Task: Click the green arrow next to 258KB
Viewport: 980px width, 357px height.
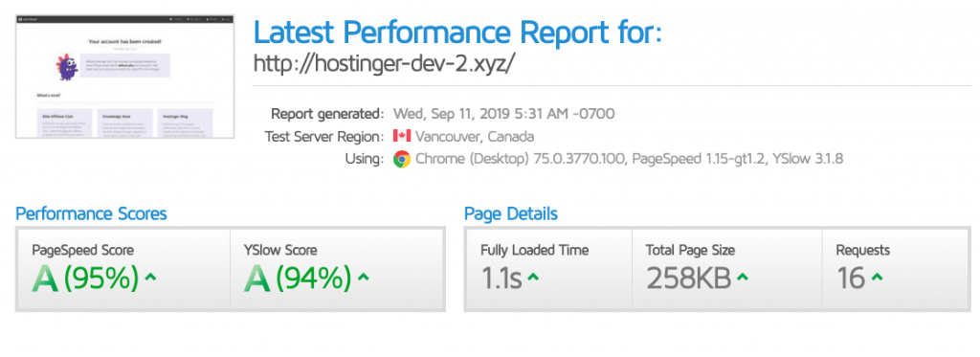Action: [x=742, y=278]
